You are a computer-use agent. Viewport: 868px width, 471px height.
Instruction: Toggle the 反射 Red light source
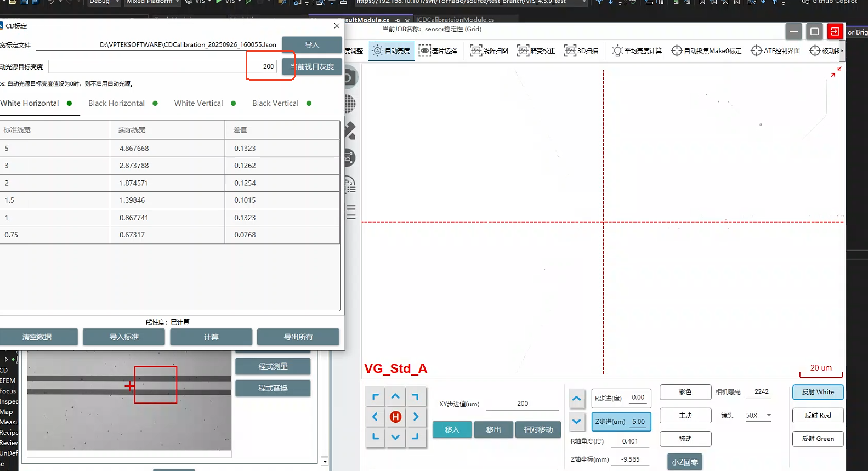pyautogui.click(x=818, y=416)
